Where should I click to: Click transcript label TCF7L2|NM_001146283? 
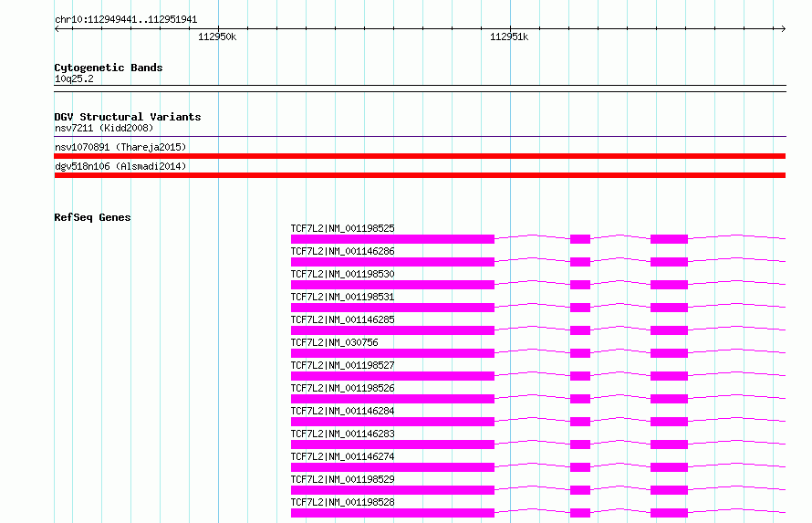(342, 434)
